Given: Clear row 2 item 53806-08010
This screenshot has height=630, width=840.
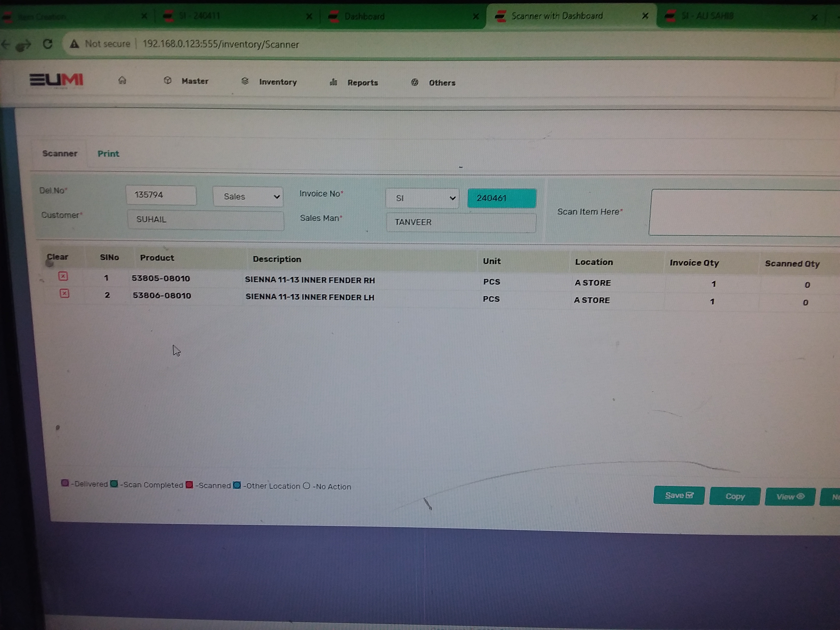Looking at the screenshot, I should point(64,293).
